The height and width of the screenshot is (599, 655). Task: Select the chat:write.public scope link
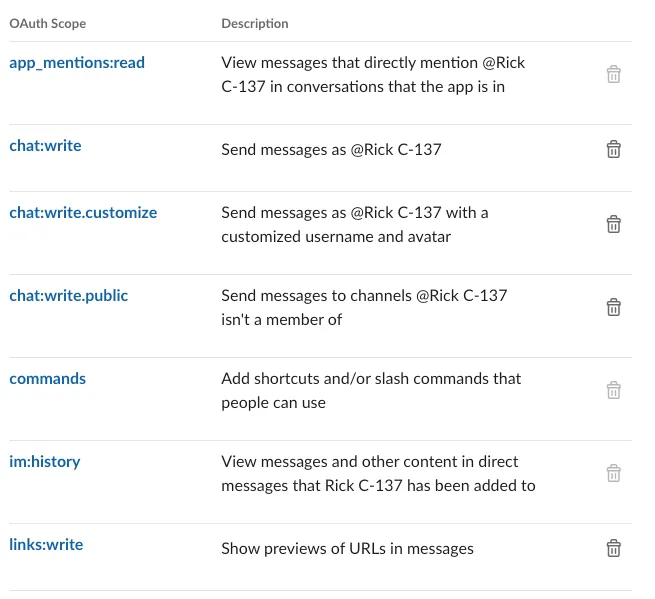[x=69, y=296]
